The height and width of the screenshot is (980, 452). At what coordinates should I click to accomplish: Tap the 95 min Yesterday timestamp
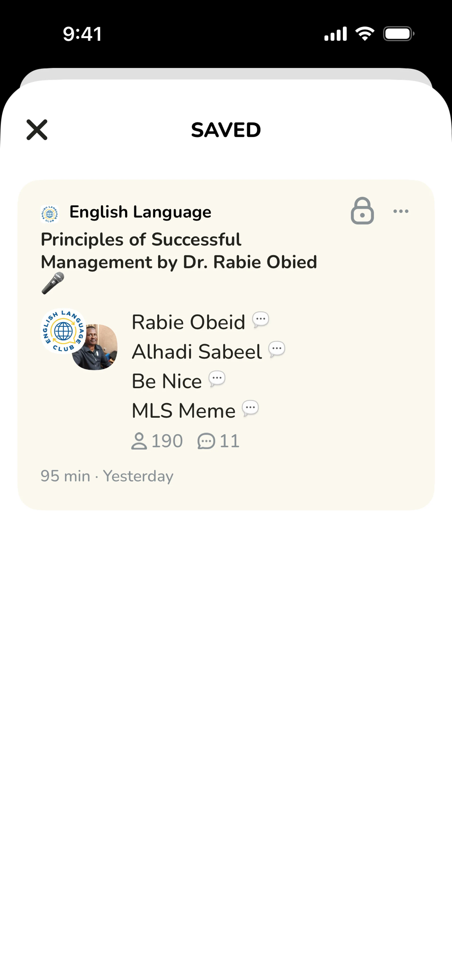[107, 476]
